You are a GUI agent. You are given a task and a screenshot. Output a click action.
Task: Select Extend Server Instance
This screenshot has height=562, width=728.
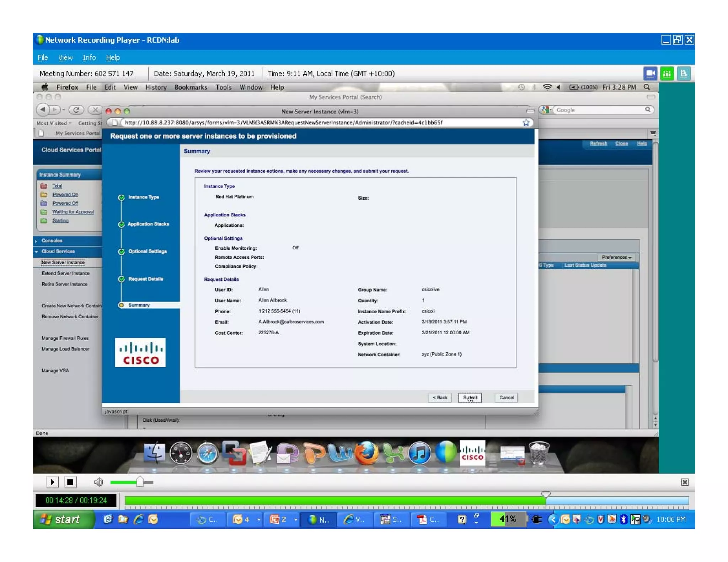pos(65,273)
